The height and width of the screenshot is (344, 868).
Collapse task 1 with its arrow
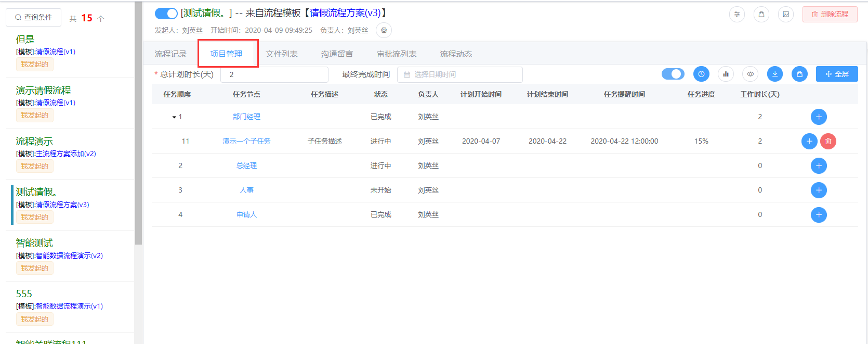[x=174, y=117]
